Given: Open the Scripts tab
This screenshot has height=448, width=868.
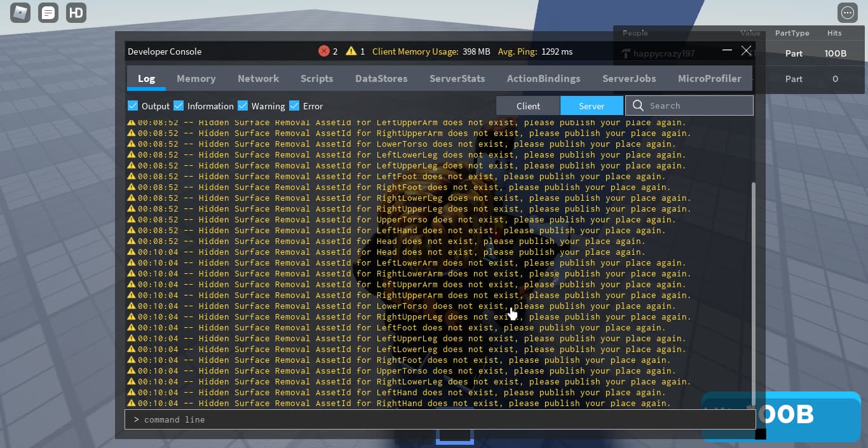Looking at the screenshot, I should point(317,78).
